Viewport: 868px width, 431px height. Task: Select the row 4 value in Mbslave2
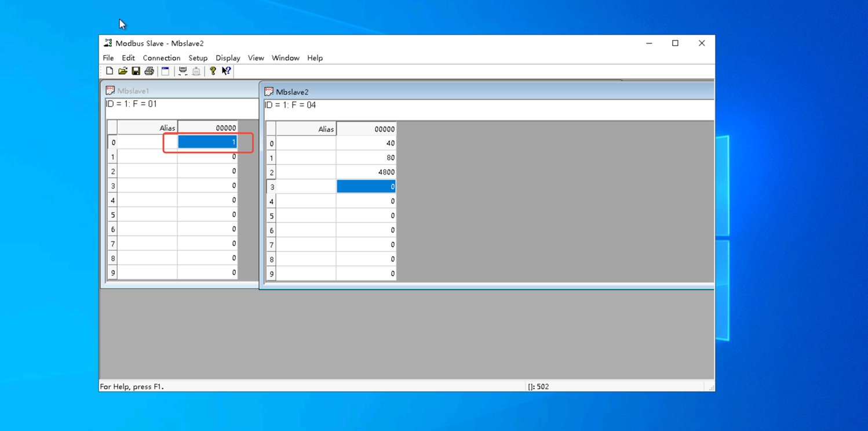[366, 201]
